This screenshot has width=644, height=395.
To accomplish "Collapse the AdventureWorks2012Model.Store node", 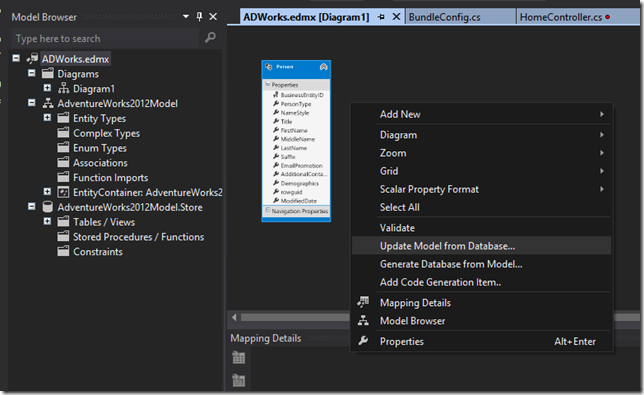I will [x=32, y=207].
